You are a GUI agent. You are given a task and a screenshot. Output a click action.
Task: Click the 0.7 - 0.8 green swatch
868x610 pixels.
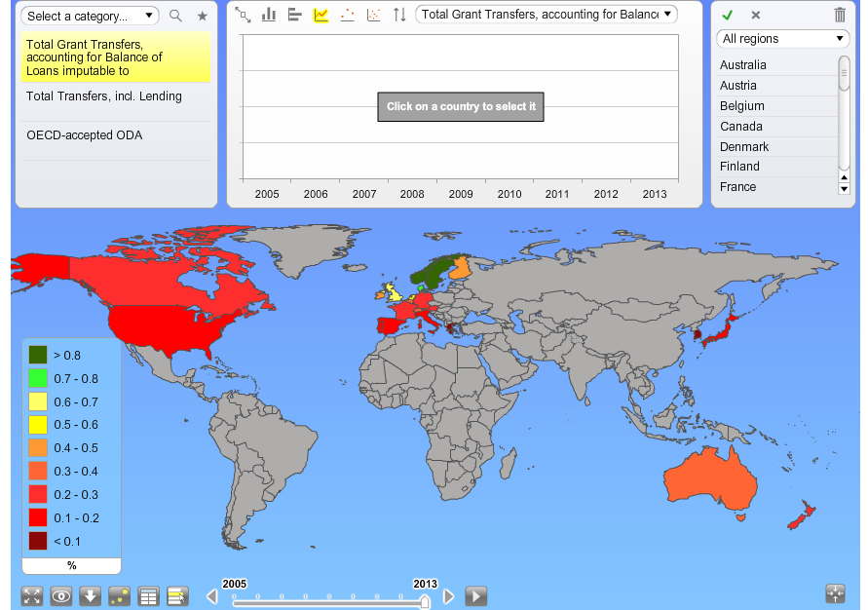38,379
